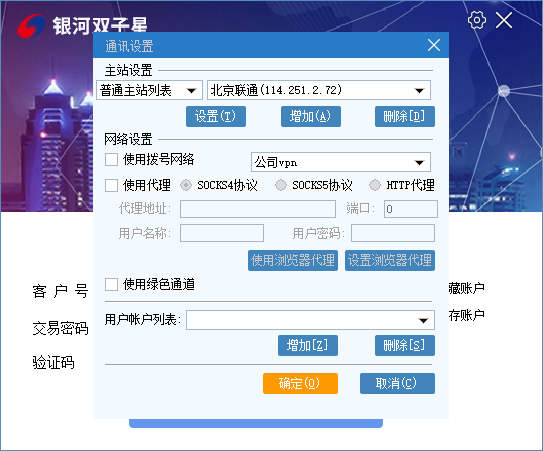The image size is (543, 451).
Task: Open 公司vpn dial-up dropdown
Action: pos(341,162)
